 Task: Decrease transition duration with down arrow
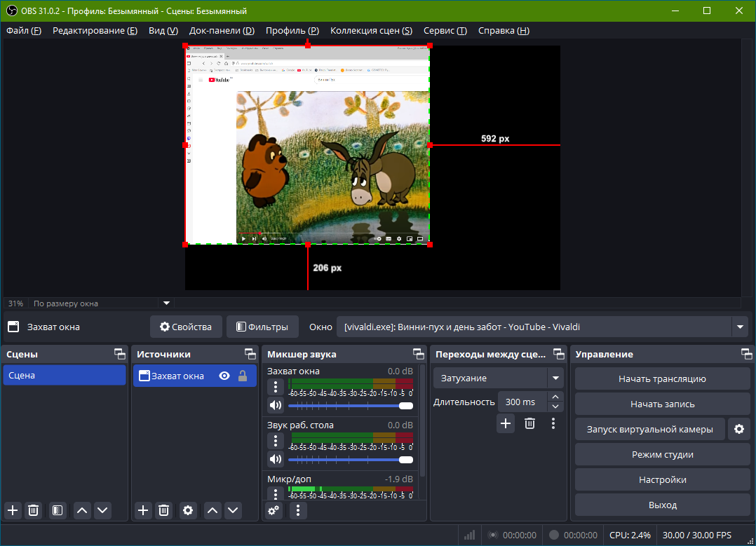(555, 407)
